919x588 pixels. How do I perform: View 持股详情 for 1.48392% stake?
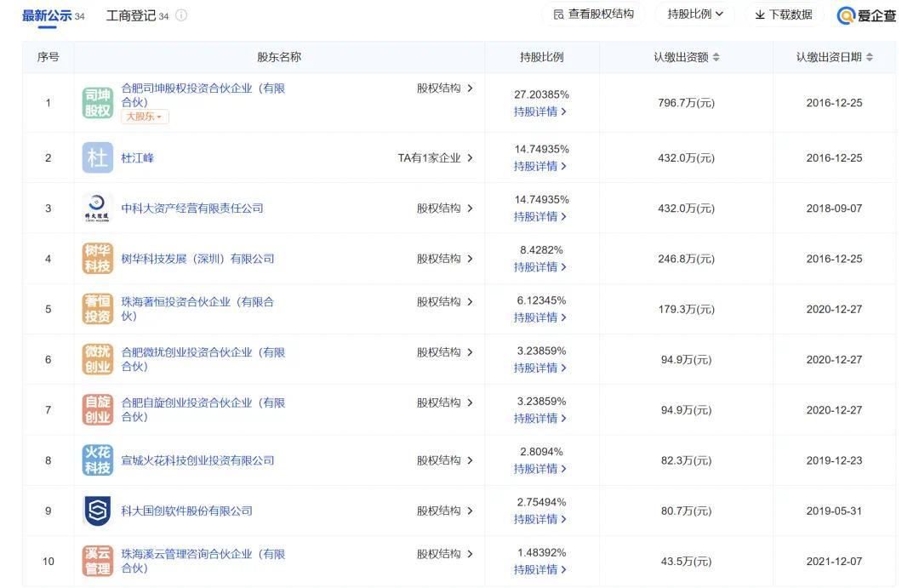pyautogui.click(x=539, y=570)
